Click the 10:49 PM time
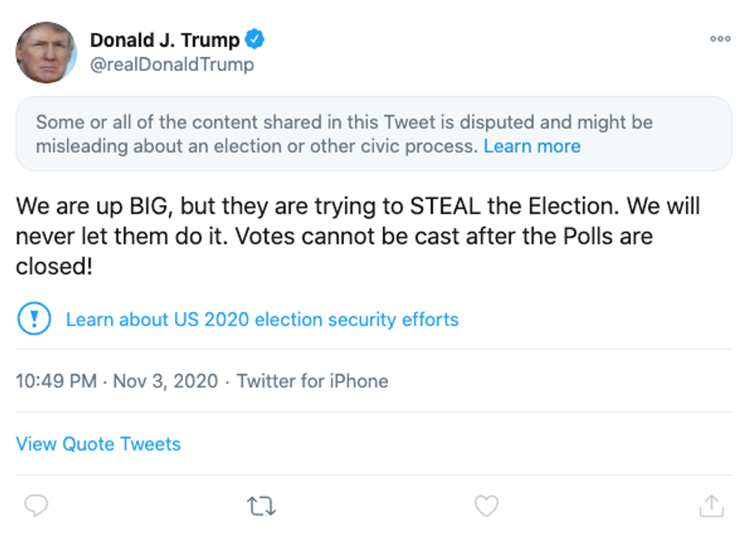The image size is (756, 542). pyautogui.click(x=56, y=381)
